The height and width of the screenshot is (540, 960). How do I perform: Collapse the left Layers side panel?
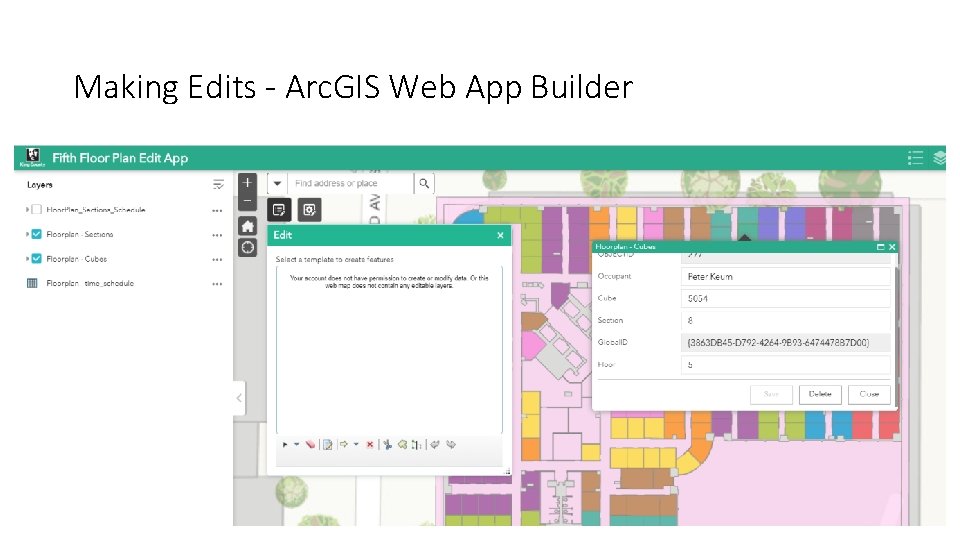tap(239, 398)
